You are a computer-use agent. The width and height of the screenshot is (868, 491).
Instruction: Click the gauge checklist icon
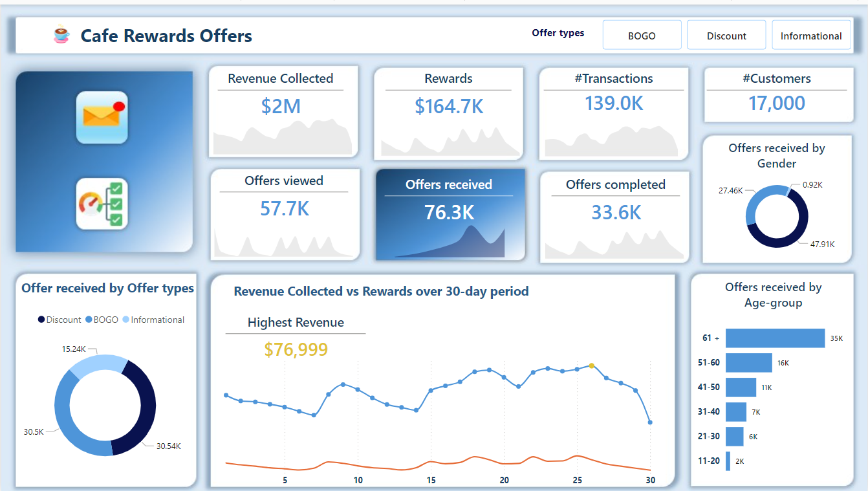(102, 204)
